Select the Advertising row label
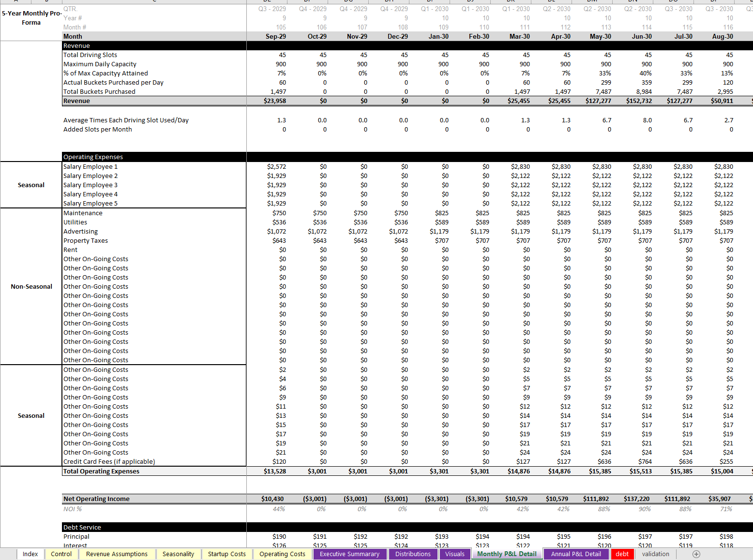Image resolution: width=753 pixels, height=560 pixels. pyautogui.click(x=80, y=231)
